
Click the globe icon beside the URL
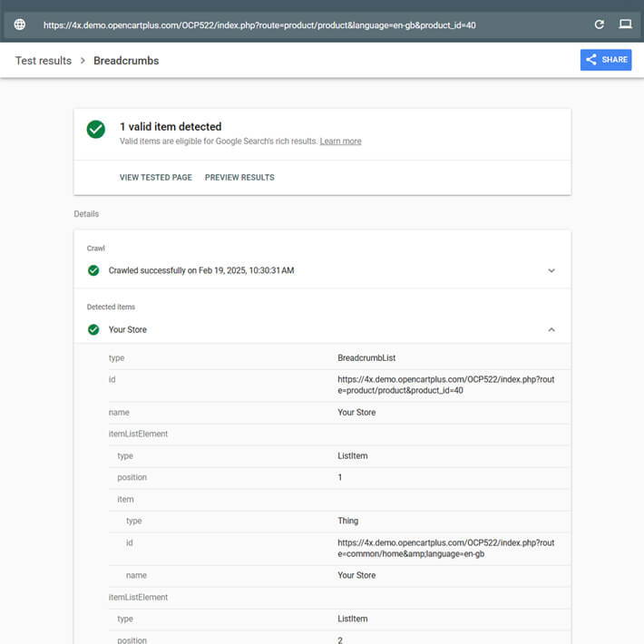19,24
